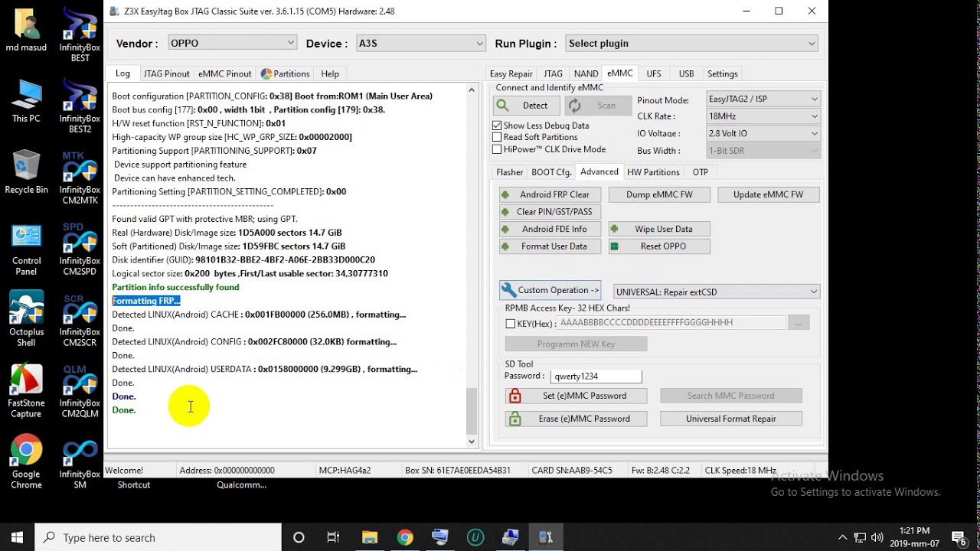Viewport: 980px width, 551px height.
Task: Switch to the JTAG Pinout tab
Action: point(166,74)
